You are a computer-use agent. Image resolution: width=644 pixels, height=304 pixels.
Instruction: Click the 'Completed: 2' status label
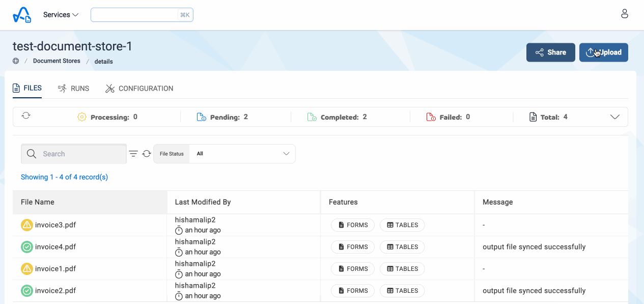344,117
